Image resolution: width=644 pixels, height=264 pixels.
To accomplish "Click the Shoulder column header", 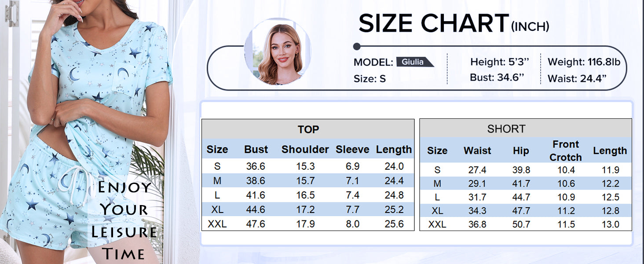I will click(x=305, y=150).
